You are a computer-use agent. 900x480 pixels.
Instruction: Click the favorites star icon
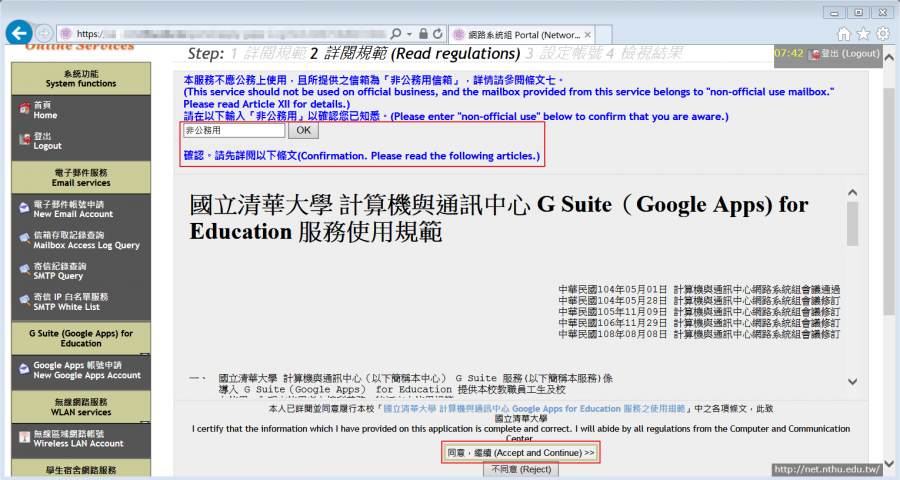[863, 33]
